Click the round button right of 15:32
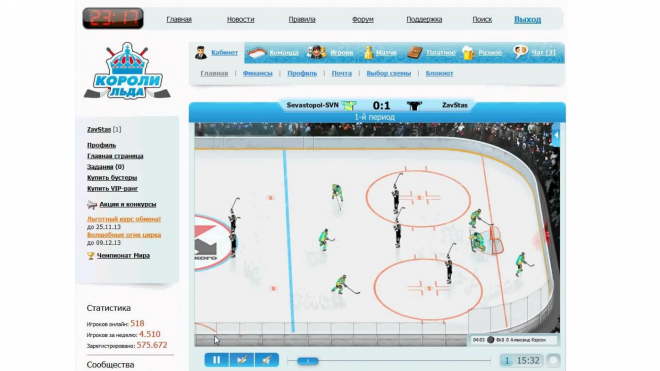 click(x=553, y=360)
